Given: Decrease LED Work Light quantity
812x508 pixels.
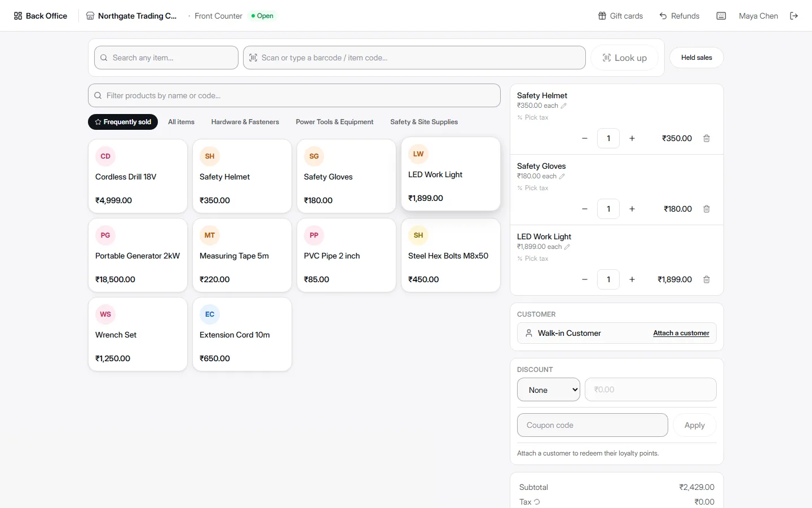Looking at the screenshot, I should coord(585,279).
